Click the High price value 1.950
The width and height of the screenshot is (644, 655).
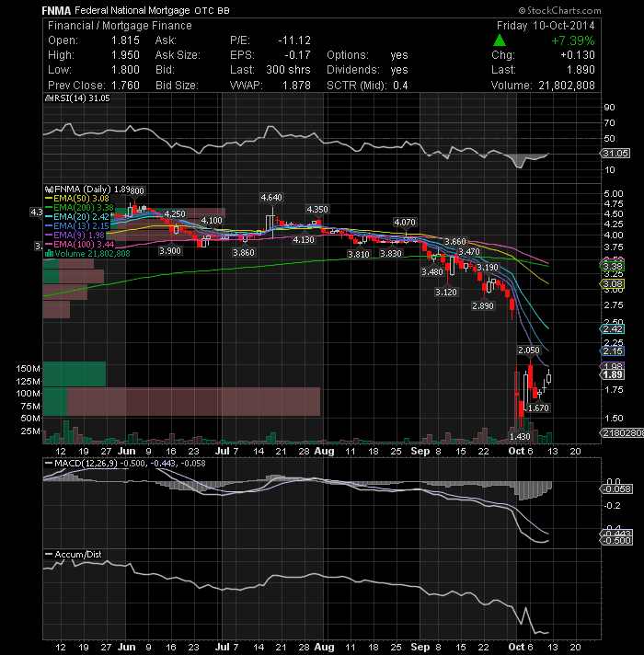125,55
